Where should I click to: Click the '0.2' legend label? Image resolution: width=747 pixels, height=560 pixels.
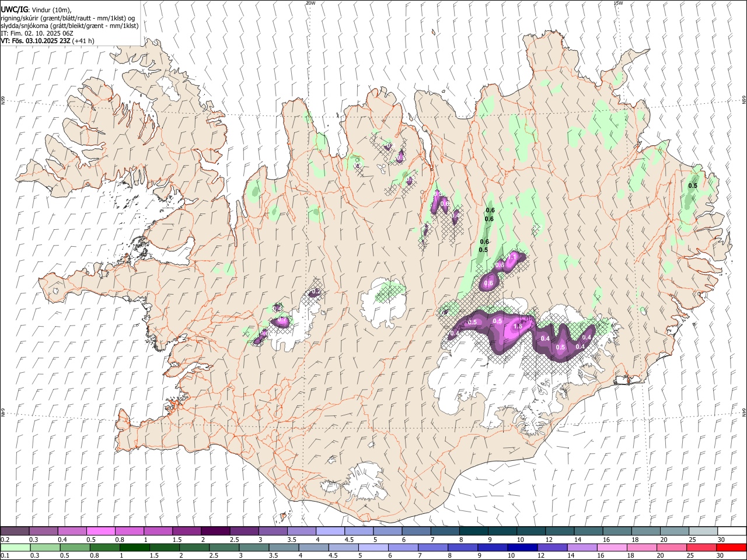(5, 540)
